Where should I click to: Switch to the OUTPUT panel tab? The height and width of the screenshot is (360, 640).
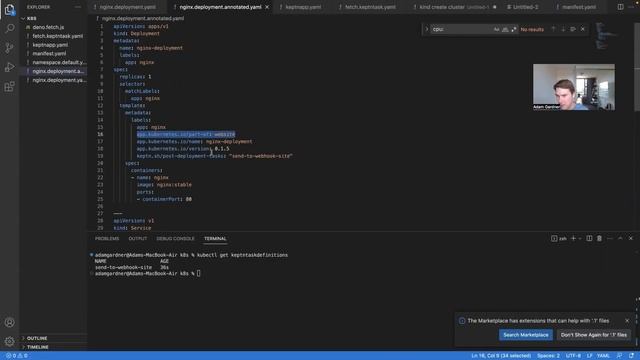(x=138, y=239)
